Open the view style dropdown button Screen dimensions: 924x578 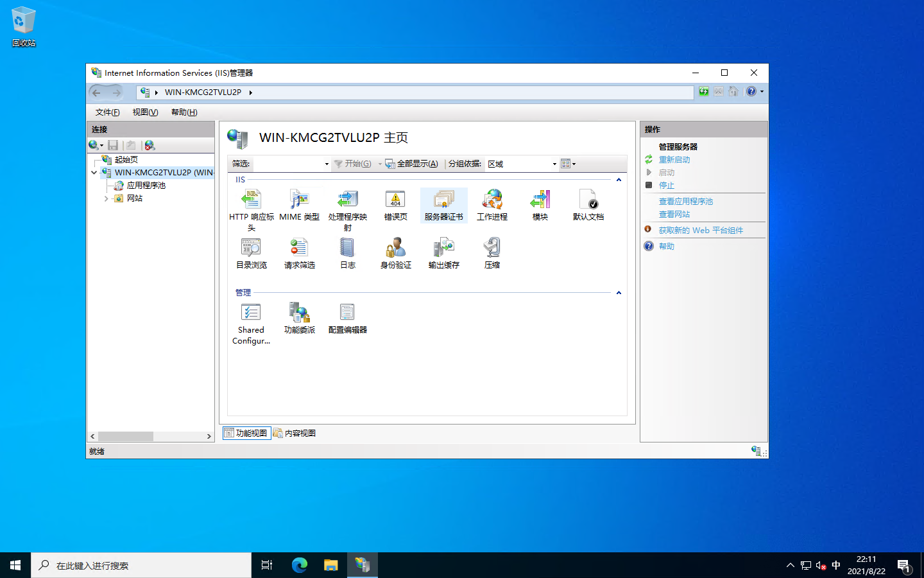568,164
